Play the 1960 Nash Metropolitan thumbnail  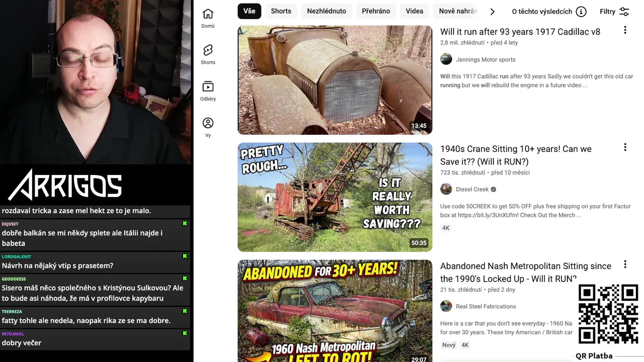click(x=335, y=311)
